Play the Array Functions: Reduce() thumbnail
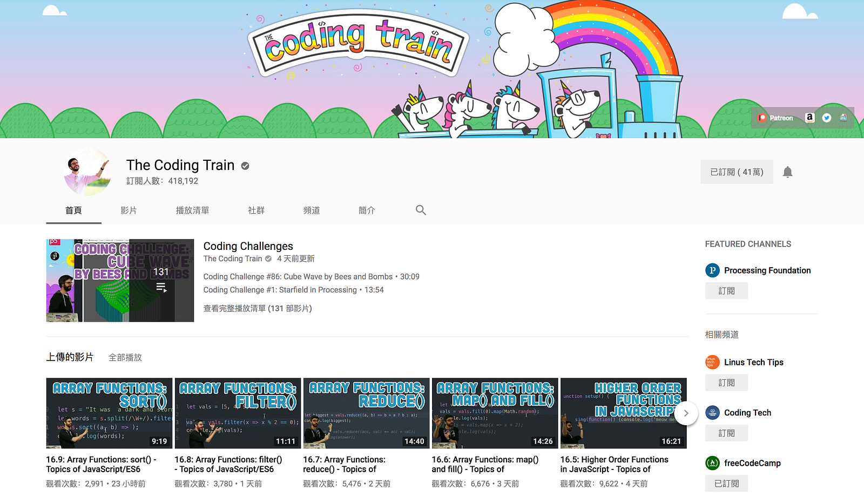Image resolution: width=864 pixels, height=504 pixels. (366, 413)
